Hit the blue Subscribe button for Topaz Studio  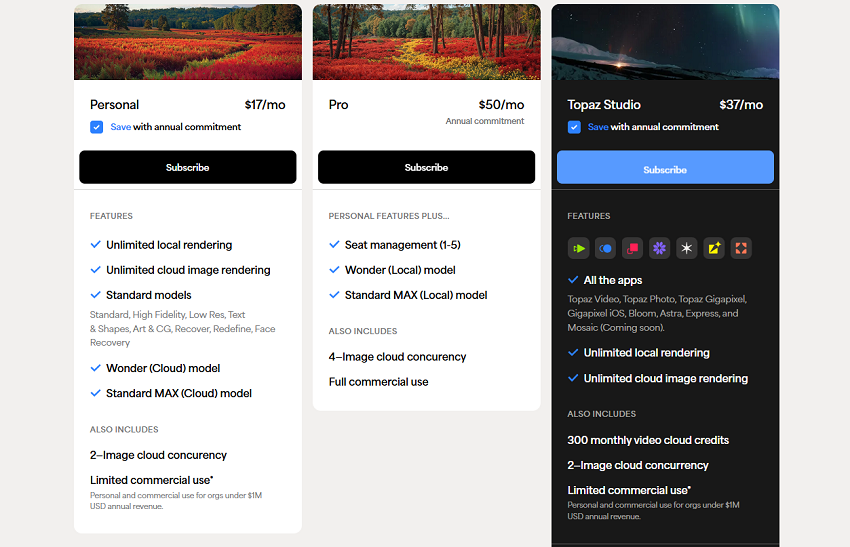click(665, 168)
